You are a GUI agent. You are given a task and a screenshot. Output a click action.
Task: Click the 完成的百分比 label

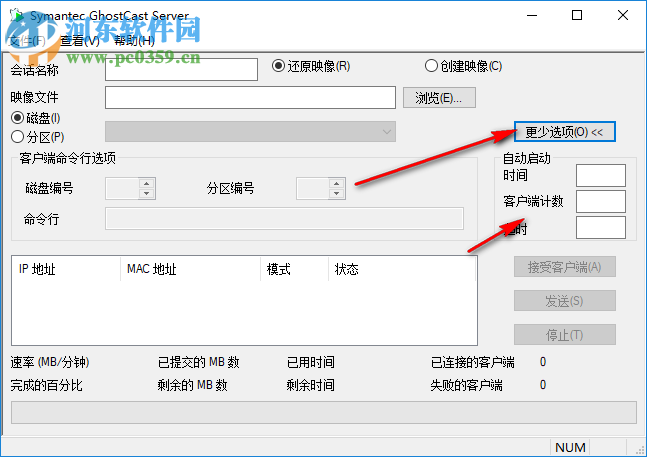(x=47, y=385)
